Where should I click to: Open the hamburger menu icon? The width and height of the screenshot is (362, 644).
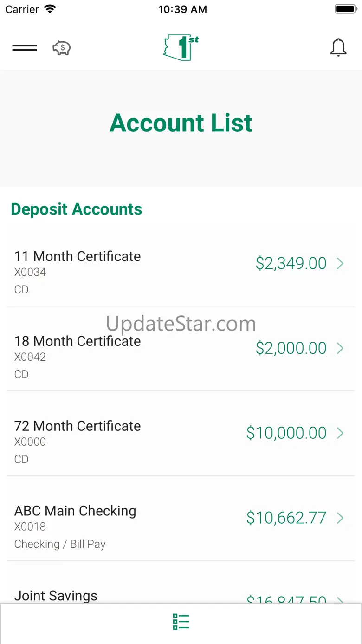click(25, 48)
